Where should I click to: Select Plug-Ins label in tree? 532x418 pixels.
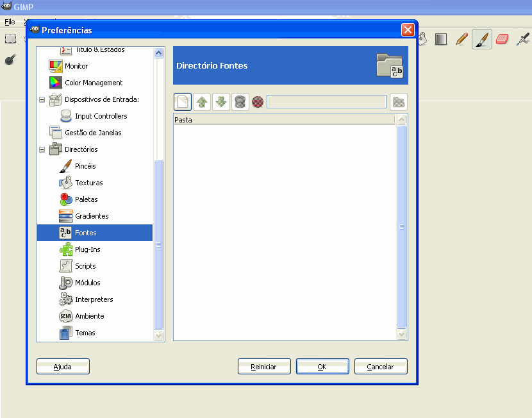point(88,249)
